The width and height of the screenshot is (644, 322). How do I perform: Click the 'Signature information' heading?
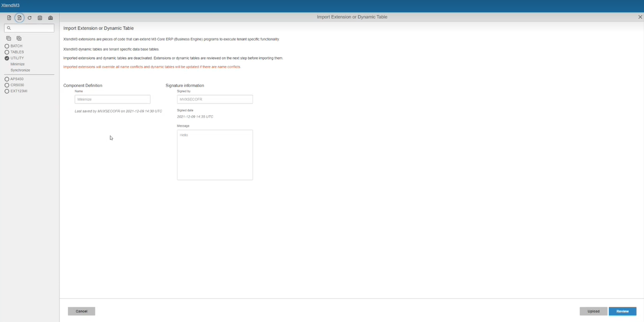(x=185, y=86)
